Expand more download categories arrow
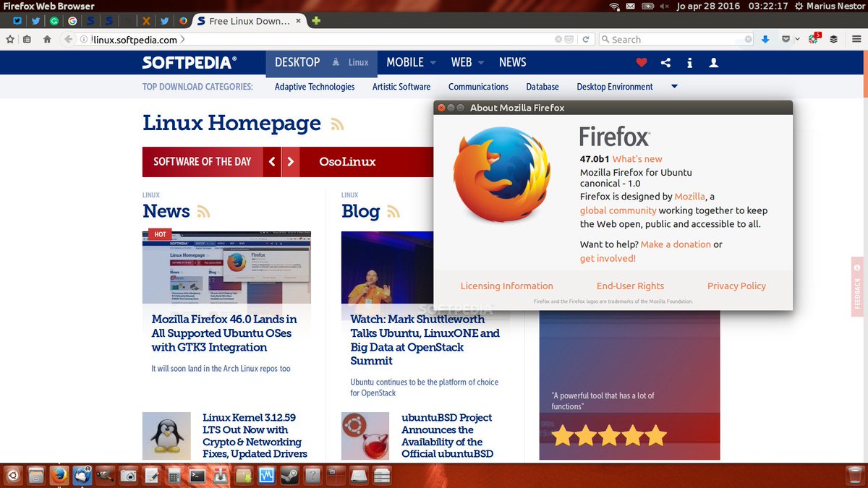Viewport: 868px width, 488px height. tap(674, 87)
